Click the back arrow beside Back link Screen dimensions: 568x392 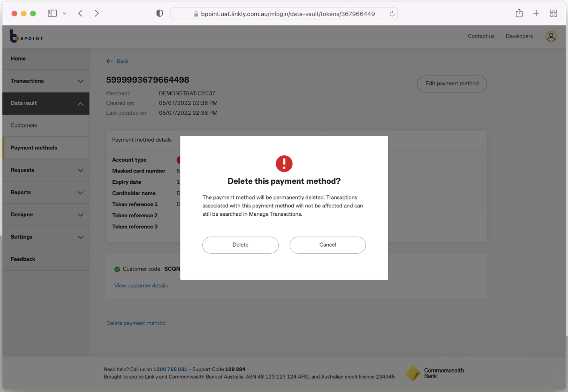109,61
